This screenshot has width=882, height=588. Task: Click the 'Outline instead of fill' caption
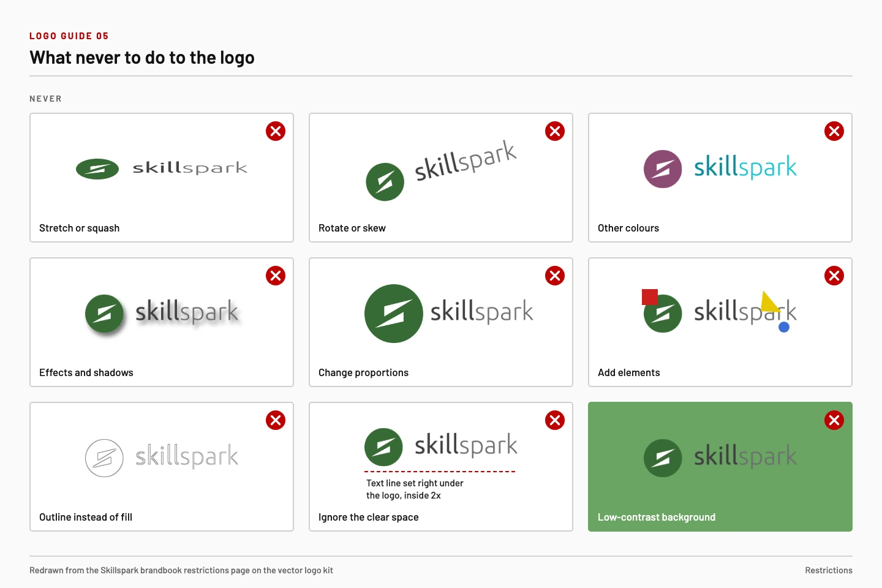[x=86, y=517]
